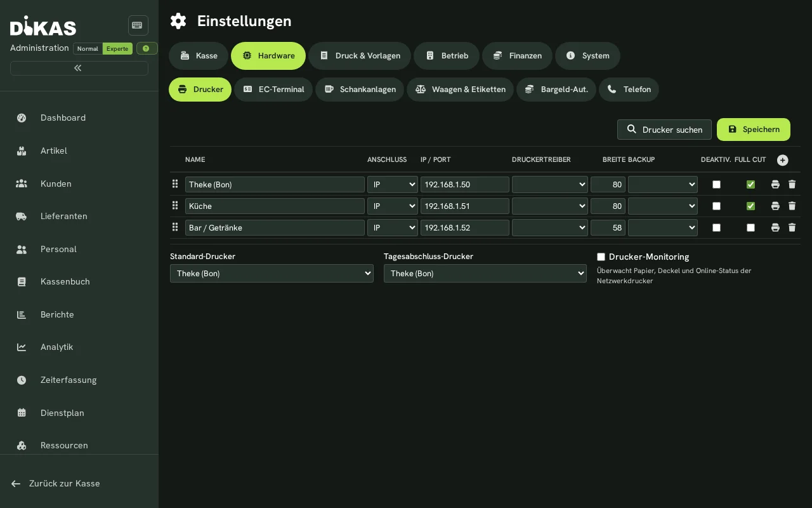The image size is (812, 508).
Task: Click the Speichern button
Action: click(754, 130)
